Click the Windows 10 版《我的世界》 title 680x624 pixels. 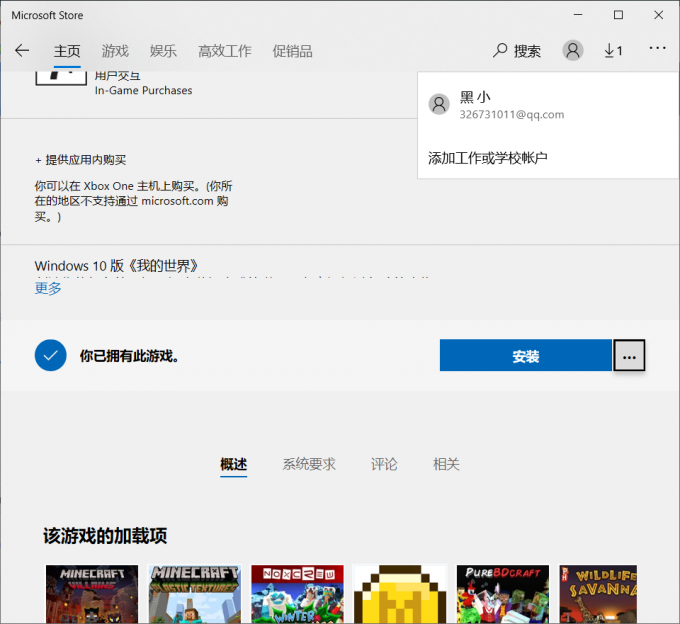click(x=116, y=265)
